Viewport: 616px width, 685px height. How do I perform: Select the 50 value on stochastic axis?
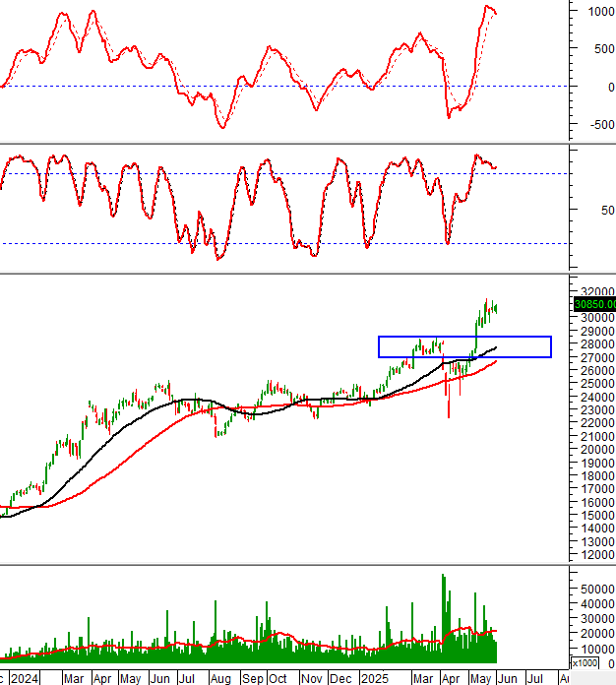pos(608,211)
